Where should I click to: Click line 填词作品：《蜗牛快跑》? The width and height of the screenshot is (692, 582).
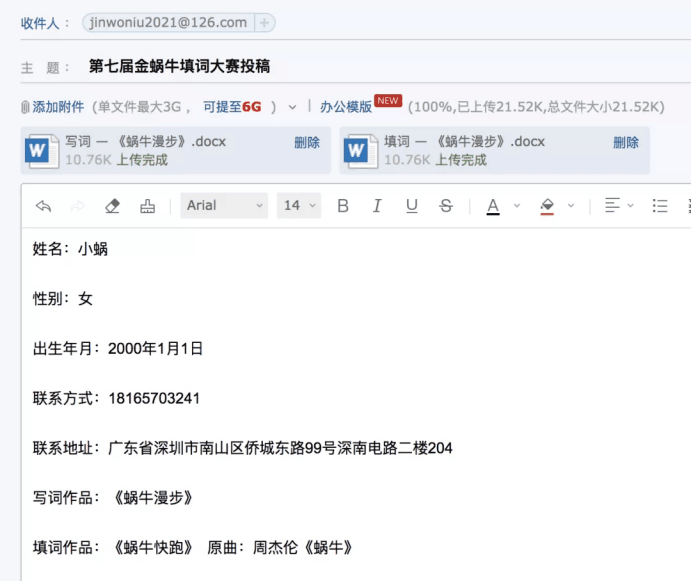[113, 548]
